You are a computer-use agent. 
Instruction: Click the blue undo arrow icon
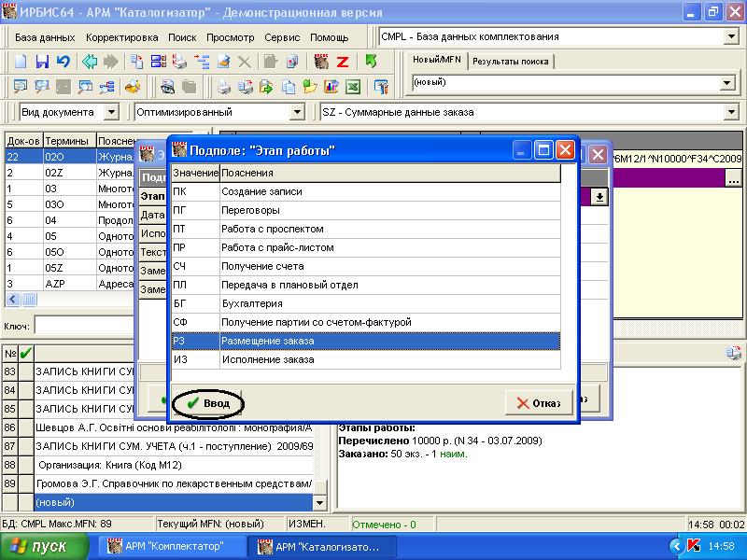(x=63, y=63)
